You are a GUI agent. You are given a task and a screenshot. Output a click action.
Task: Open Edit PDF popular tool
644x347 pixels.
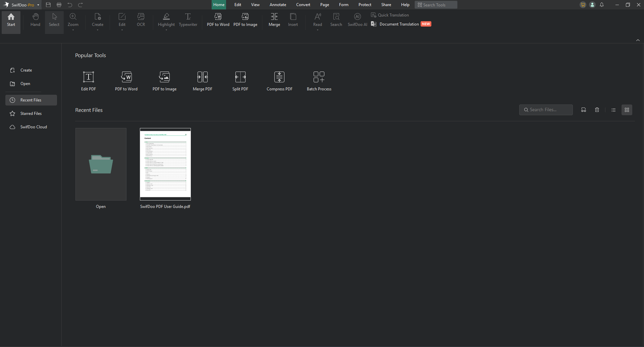pos(89,81)
